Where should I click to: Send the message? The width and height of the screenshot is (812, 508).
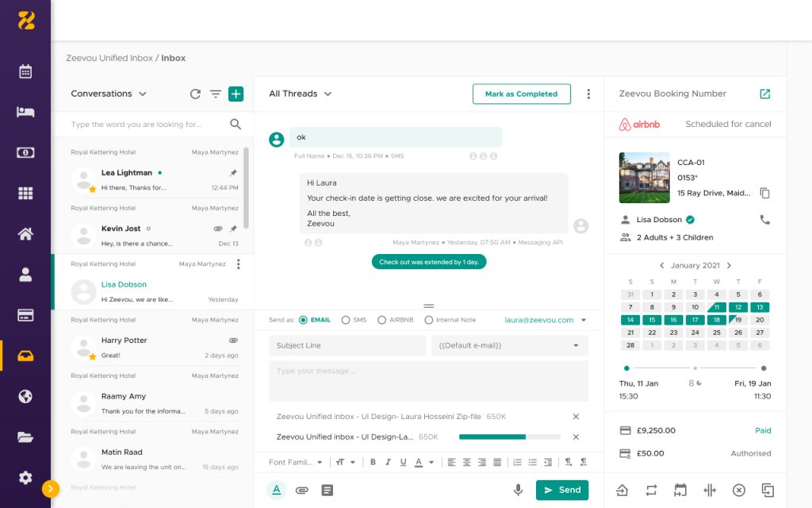click(562, 490)
